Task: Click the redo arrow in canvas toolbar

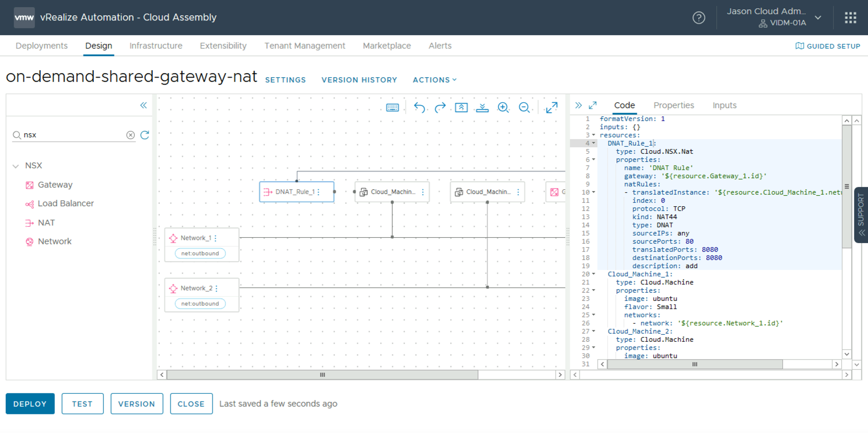Action: click(x=440, y=108)
